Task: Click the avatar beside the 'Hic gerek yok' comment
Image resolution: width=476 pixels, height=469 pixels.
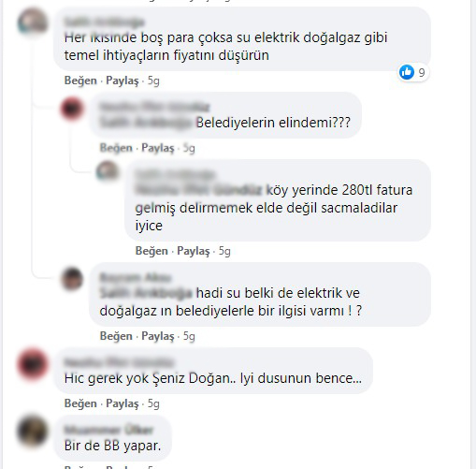Action: coord(33,364)
